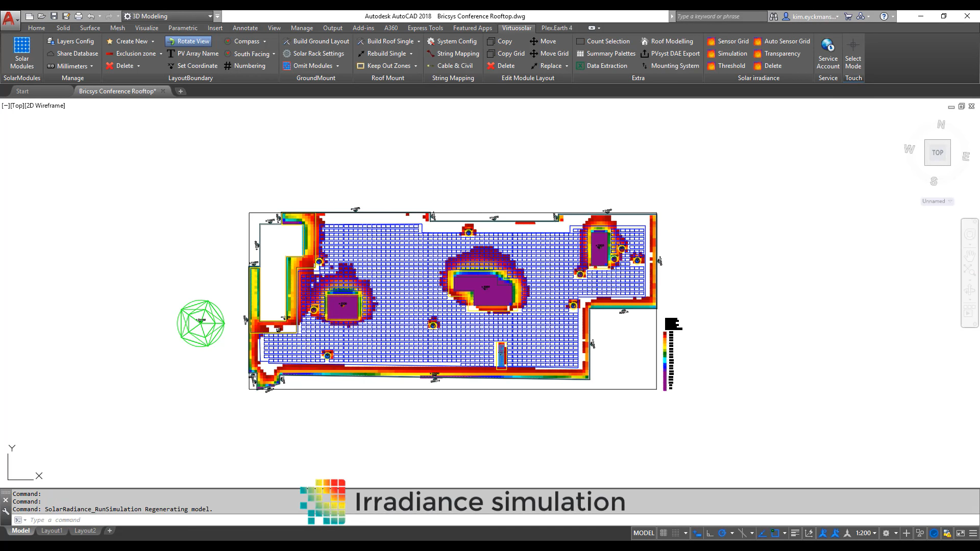Click Count Selection tool

pyautogui.click(x=607, y=41)
